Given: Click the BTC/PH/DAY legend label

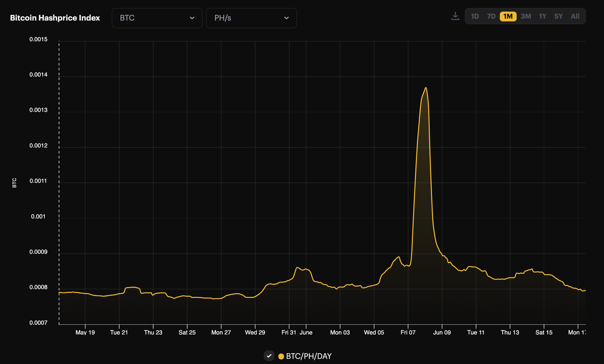Looking at the screenshot, I should tap(309, 357).
